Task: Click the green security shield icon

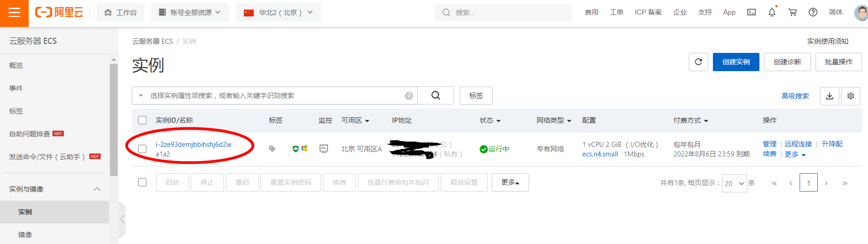Action: pos(296,149)
